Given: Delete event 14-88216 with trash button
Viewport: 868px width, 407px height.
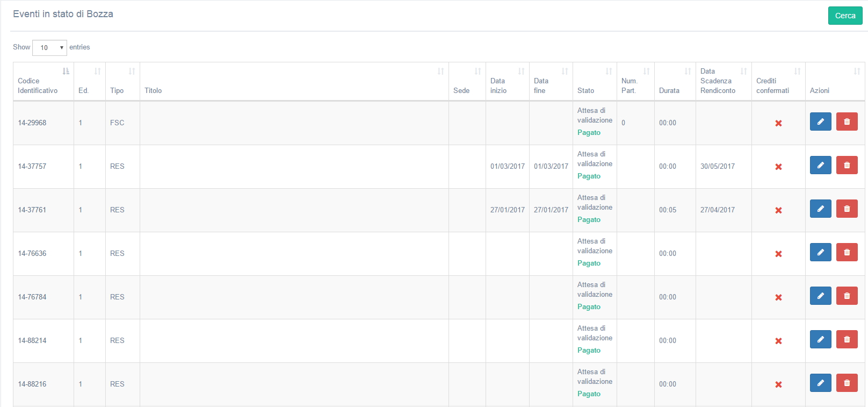Looking at the screenshot, I should pyautogui.click(x=847, y=383).
